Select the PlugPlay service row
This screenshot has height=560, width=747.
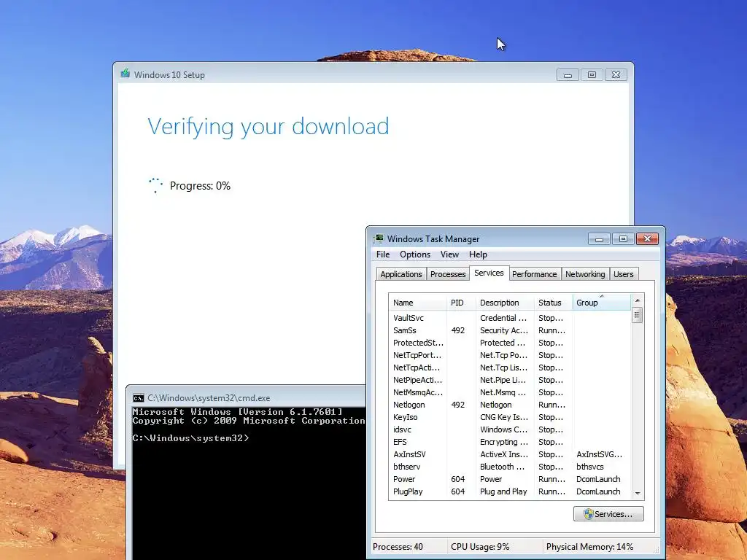pos(509,491)
